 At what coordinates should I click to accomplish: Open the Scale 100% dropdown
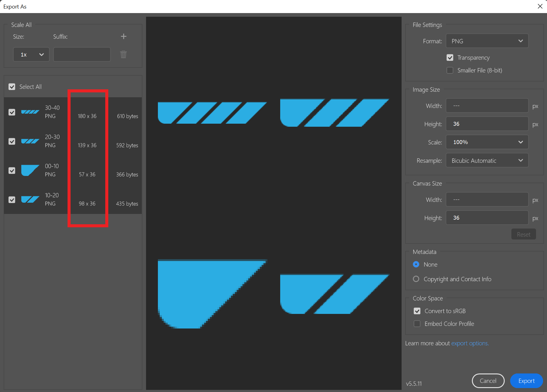point(487,142)
